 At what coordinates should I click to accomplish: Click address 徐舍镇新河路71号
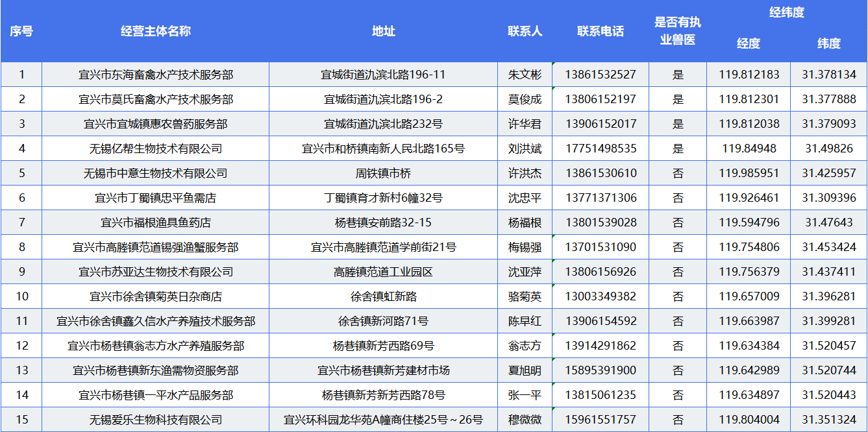click(384, 321)
